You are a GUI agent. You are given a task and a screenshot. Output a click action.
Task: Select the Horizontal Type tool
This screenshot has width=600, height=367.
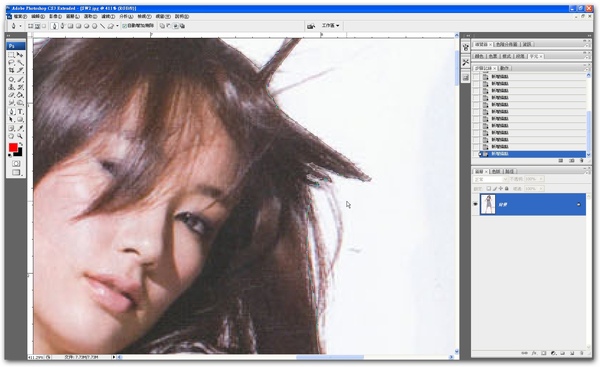pyautogui.click(x=20, y=112)
